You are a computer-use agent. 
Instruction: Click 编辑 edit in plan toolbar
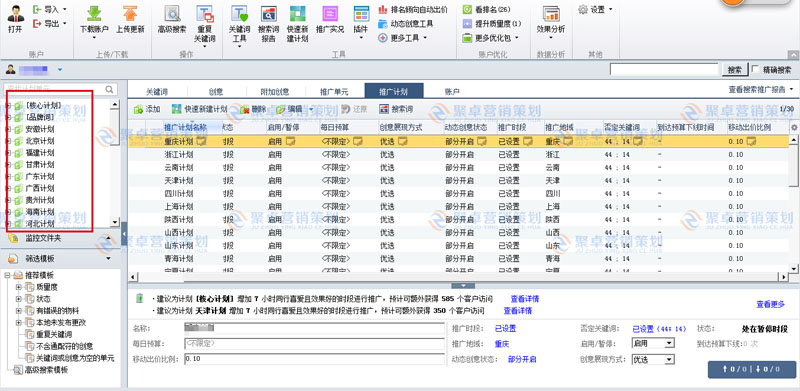click(294, 109)
